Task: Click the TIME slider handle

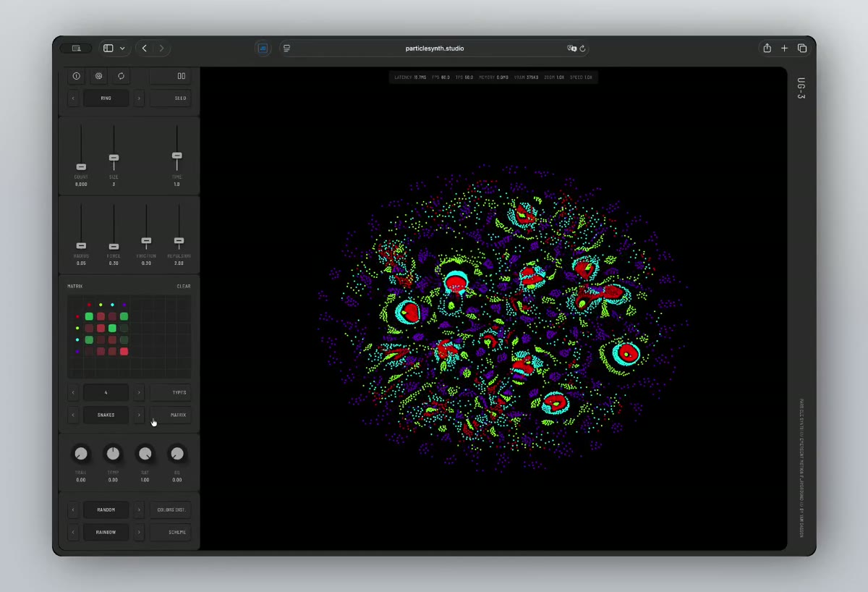Action: [x=176, y=156]
